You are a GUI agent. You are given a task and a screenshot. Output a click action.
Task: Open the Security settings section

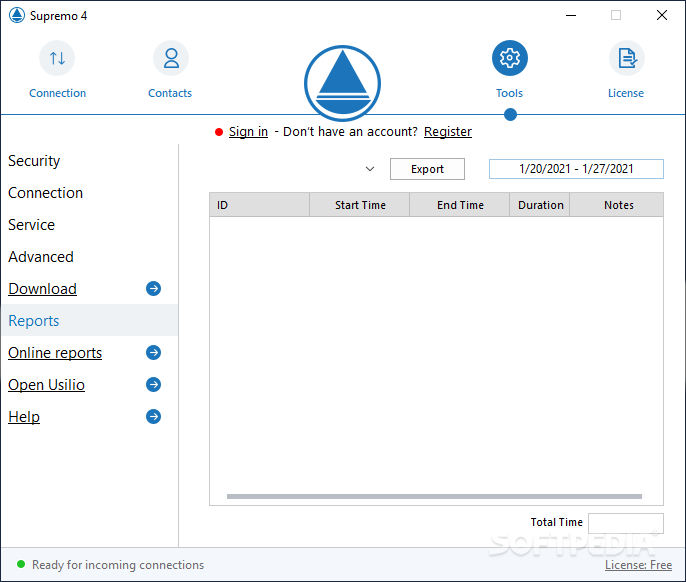tap(34, 161)
